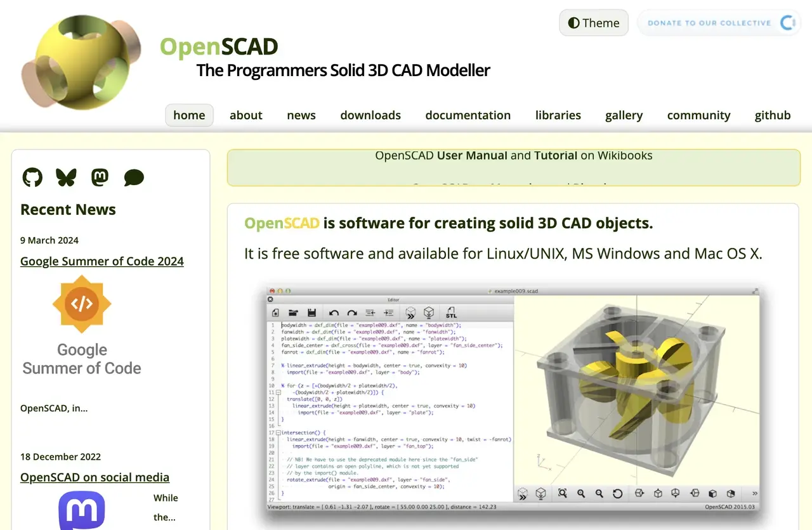Click the code line starting "intersection() {"
The image size is (812, 530).
tap(303, 432)
